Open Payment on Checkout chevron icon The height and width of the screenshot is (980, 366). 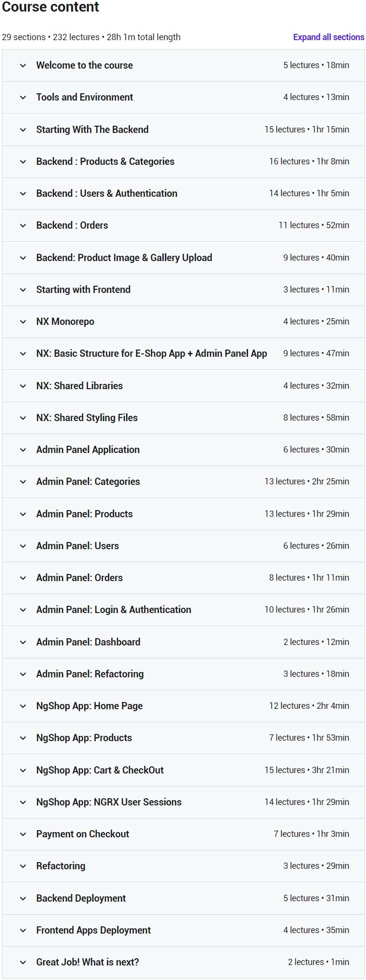click(23, 834)
